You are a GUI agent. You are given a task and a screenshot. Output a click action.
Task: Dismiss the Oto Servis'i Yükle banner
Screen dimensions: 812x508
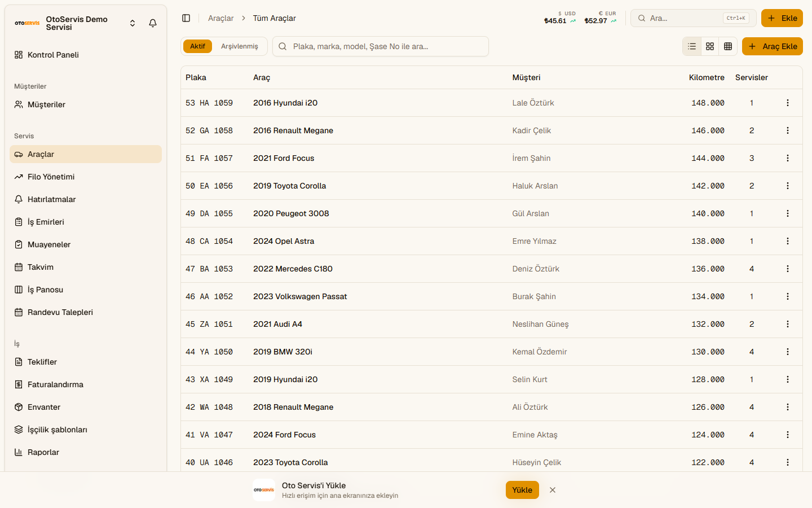pos(553,490)
